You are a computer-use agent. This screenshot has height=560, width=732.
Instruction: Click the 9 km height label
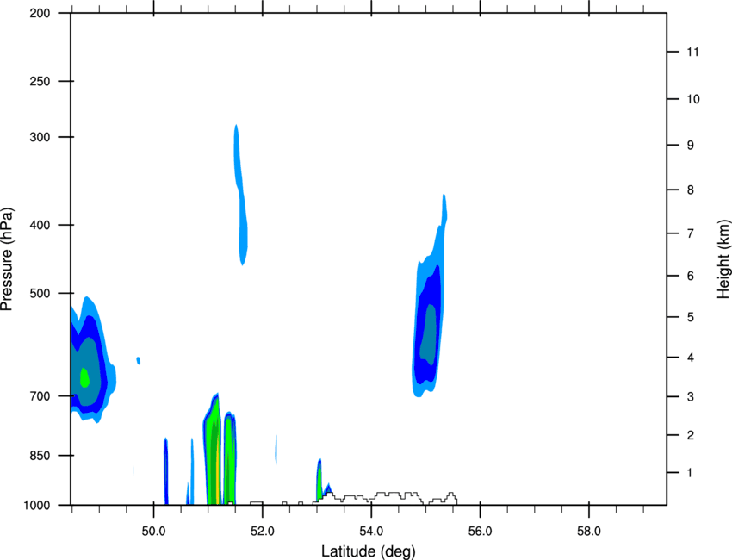coord(691,146)
